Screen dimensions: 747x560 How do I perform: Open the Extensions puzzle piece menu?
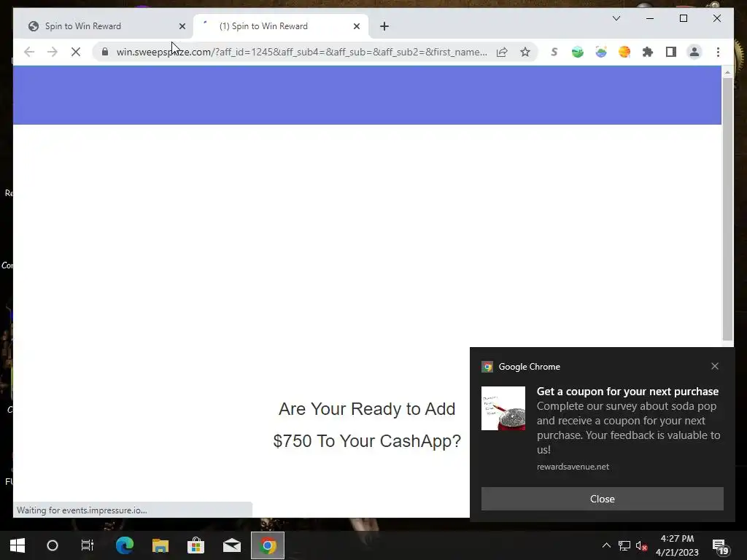pos(648,52)
